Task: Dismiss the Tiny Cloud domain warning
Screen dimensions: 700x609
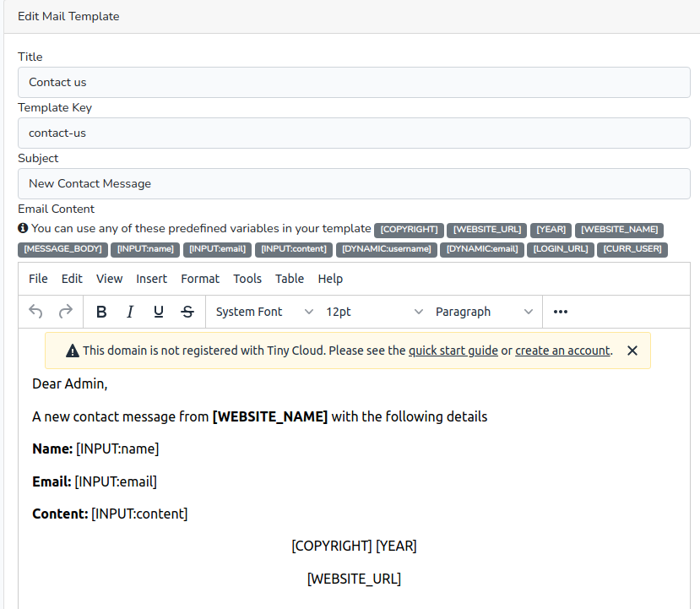Action: 632,350
